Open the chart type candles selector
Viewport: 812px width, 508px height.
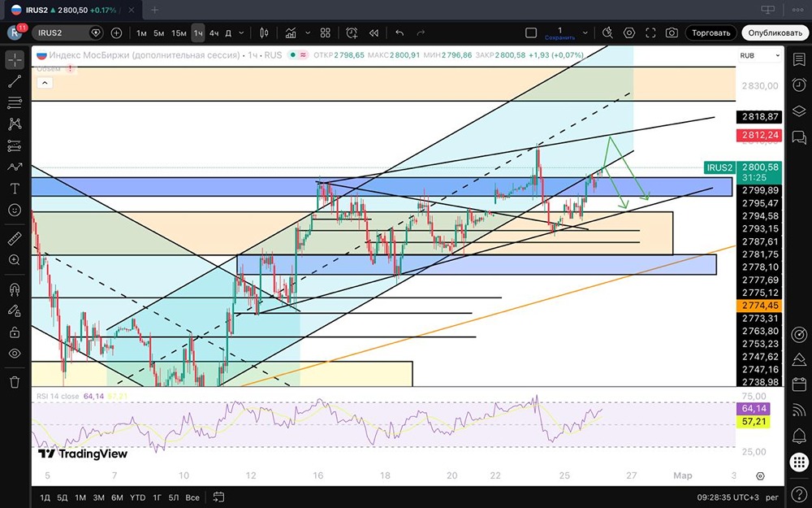click(264, 33)
